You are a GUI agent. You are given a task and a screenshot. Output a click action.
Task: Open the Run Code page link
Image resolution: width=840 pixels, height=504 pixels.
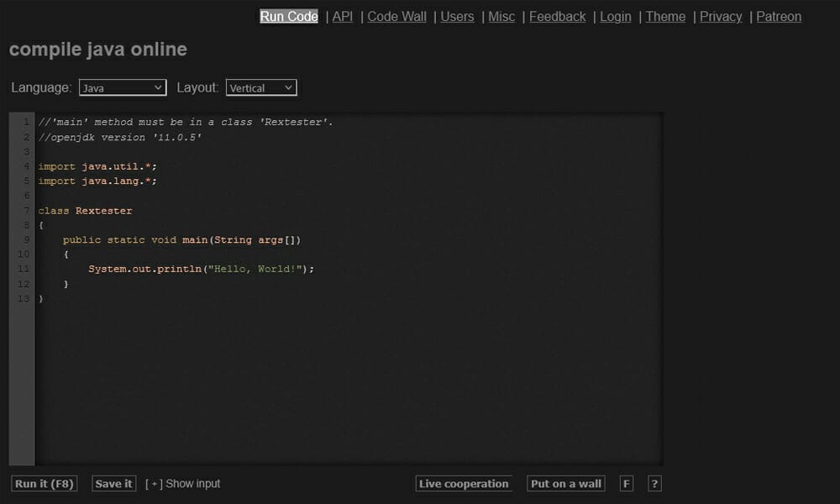pos(289,17)
